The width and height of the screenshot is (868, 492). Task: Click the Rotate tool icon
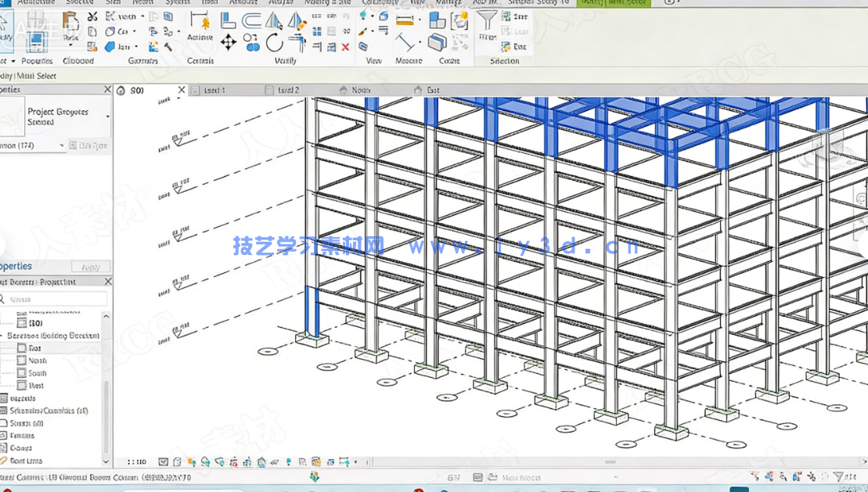(x=275, y=42)
